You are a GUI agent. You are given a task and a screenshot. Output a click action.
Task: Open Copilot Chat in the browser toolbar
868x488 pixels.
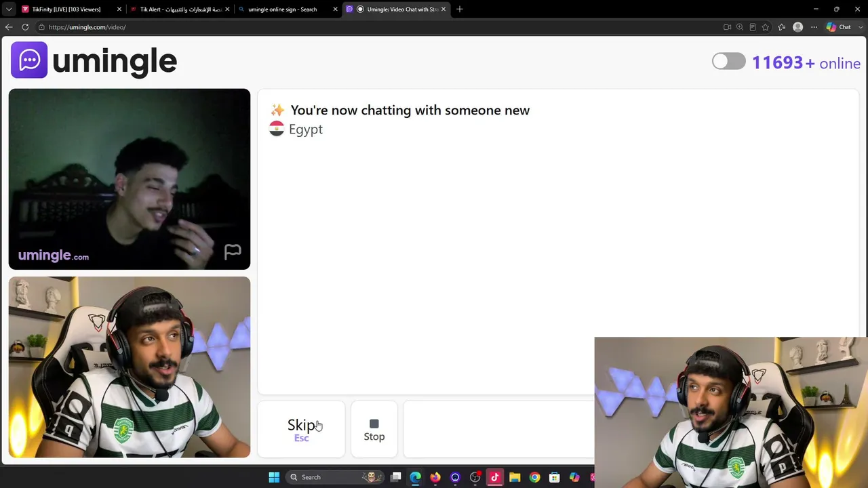839,27
